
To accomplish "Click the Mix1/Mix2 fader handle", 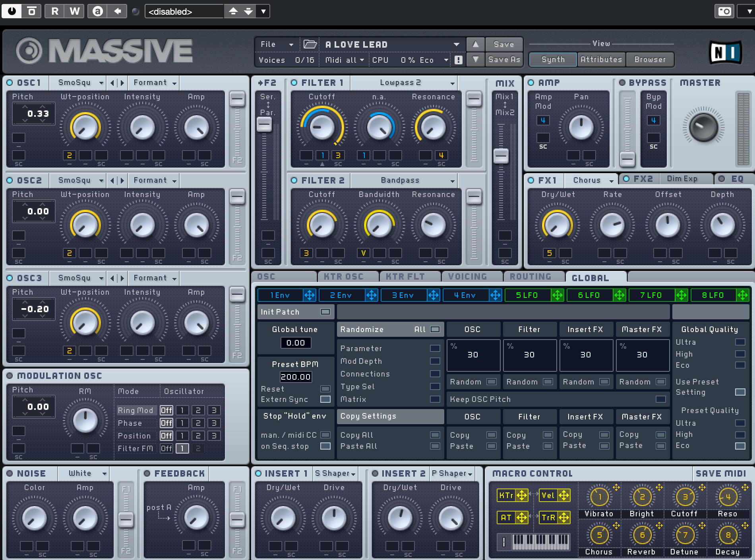I will coord(501,156).
